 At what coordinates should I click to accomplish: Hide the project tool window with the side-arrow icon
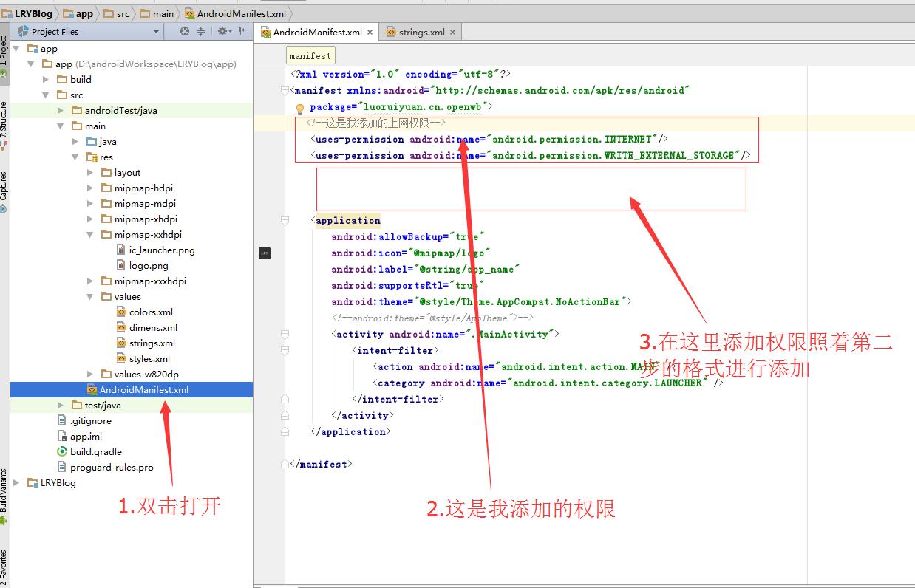tap(242, 32)
